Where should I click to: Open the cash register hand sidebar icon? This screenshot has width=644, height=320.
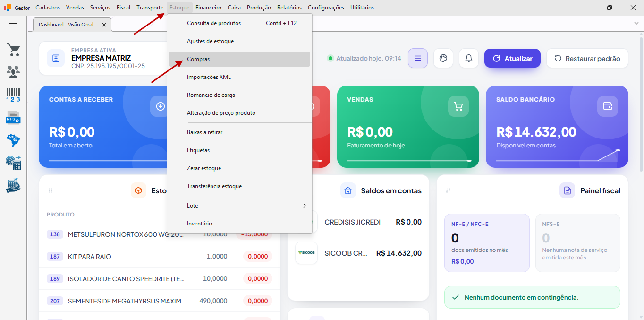pos(13,185)
